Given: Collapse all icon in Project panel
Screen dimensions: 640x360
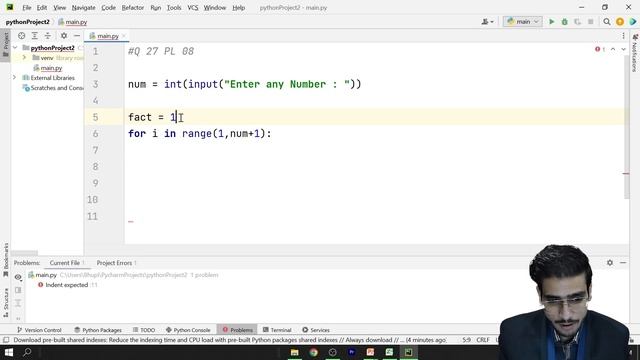Looking at the screenshot, I should coord(48,36).
